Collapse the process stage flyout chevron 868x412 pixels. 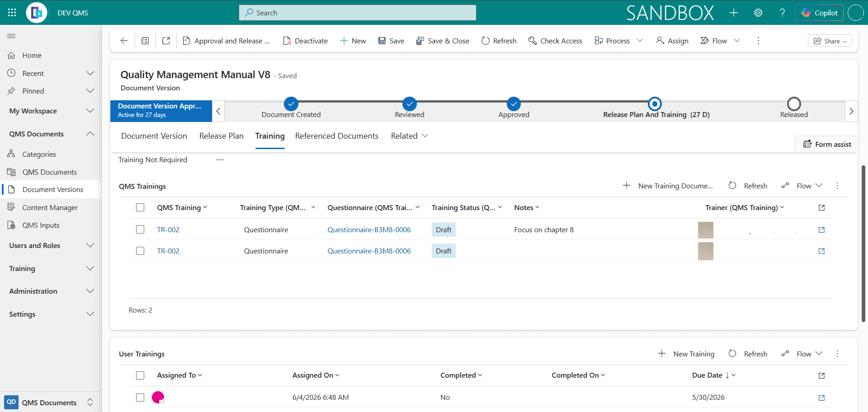click(x=218, y=111)
